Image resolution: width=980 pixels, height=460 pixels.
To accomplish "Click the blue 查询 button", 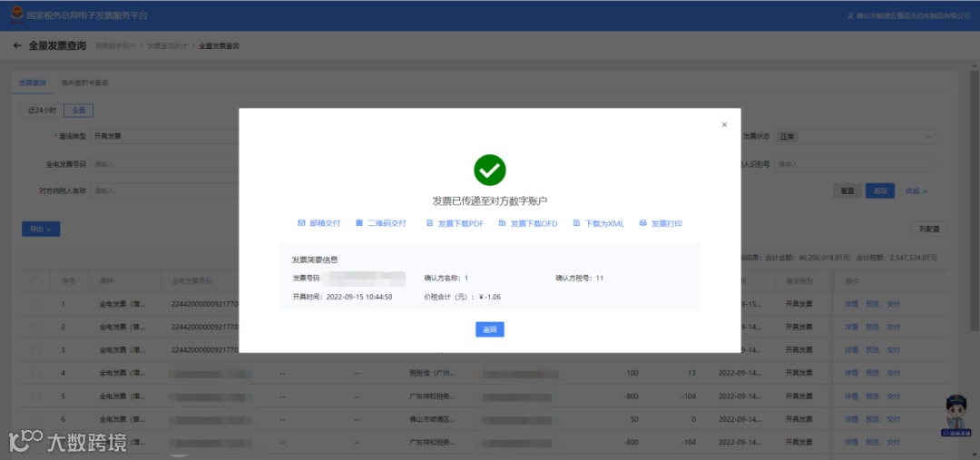I will tap(880, 191).
